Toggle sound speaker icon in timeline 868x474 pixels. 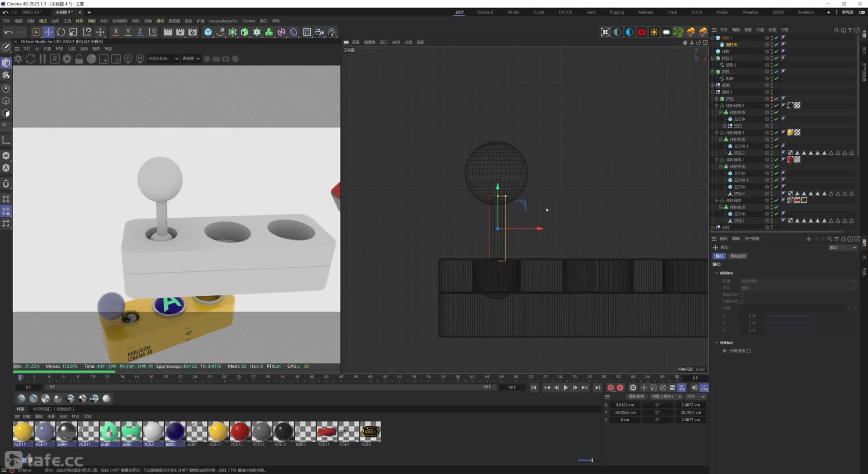pos(694,388)
